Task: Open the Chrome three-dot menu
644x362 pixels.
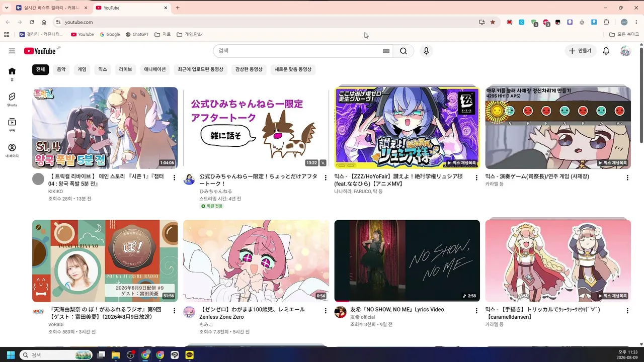Action: pos(636,22)
